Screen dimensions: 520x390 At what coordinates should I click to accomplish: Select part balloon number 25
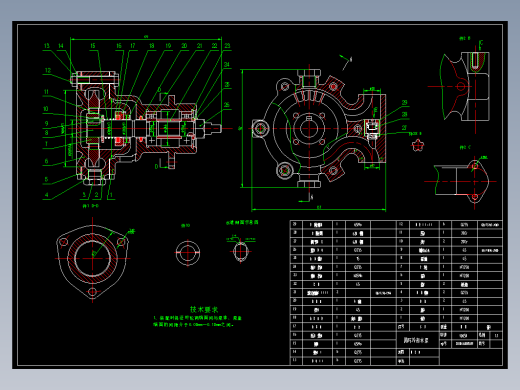(x=227, y=85)
